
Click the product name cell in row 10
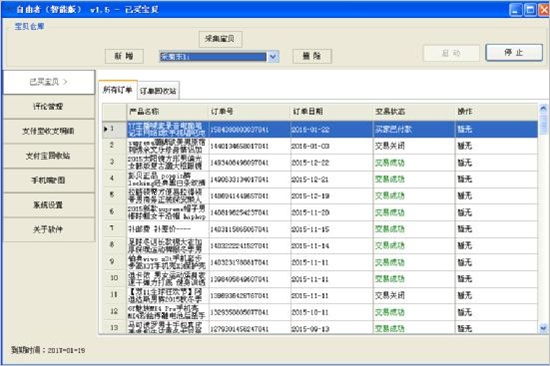(x=168, y=279)
